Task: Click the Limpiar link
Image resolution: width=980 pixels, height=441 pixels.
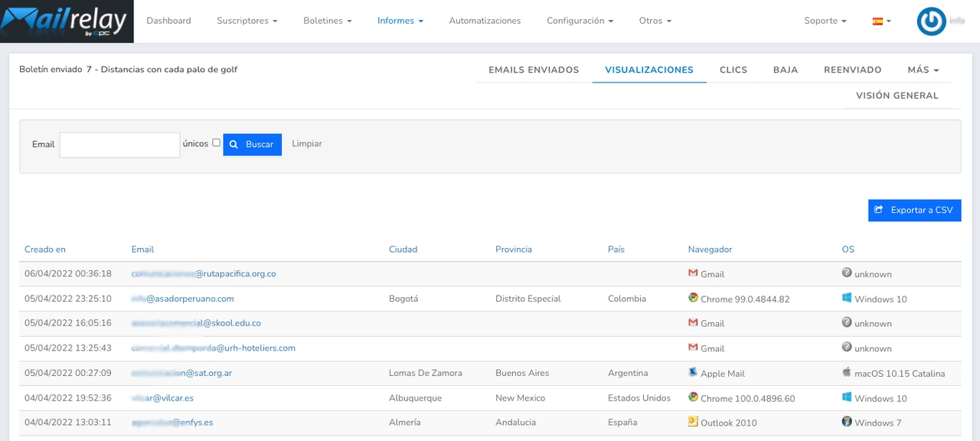Action: pos(307,144)
